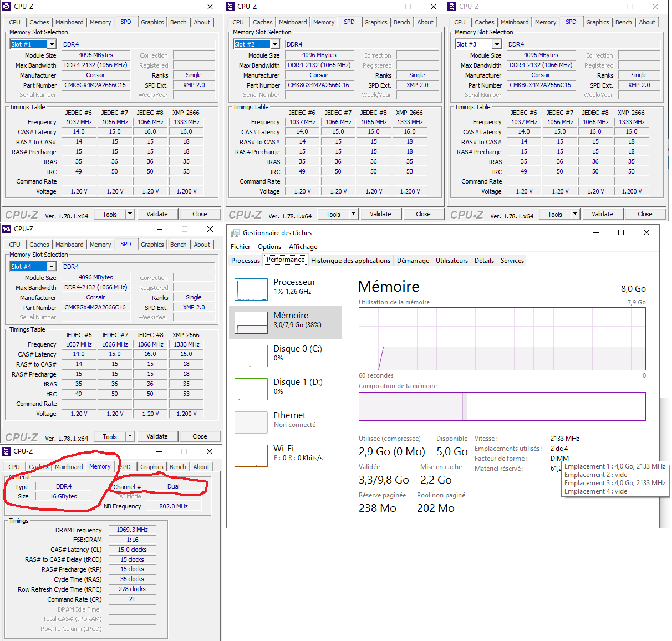Click Max Bandwidth field in Slot #3 window

click(541, 65)
